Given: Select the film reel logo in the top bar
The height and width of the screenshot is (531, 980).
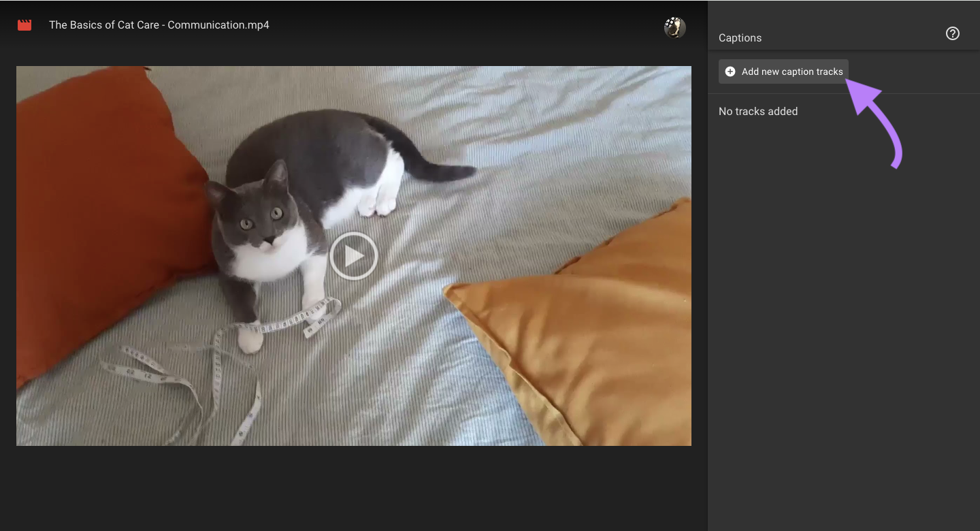Looking at the screenshot, I should [x=24, y=25].
